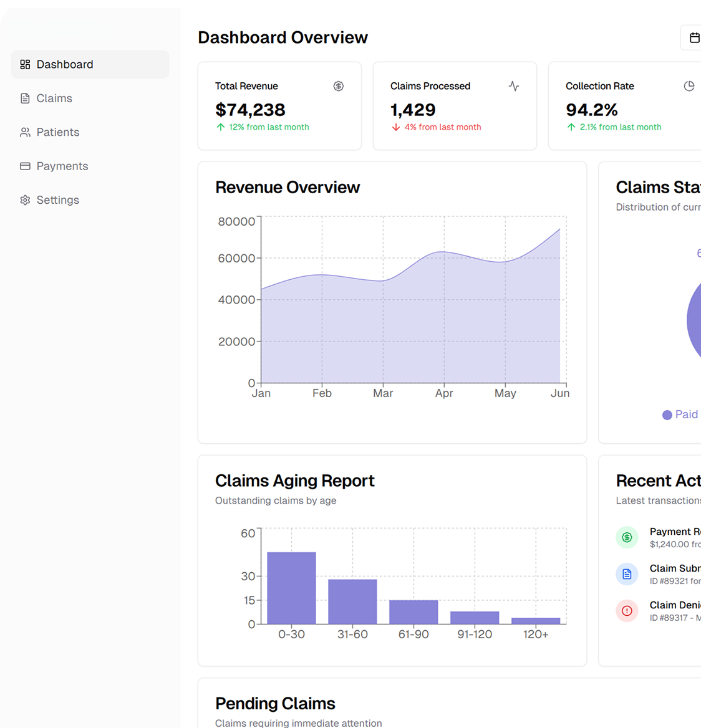Click the Claims document icon in sidebar

click(x=25, y=98)
